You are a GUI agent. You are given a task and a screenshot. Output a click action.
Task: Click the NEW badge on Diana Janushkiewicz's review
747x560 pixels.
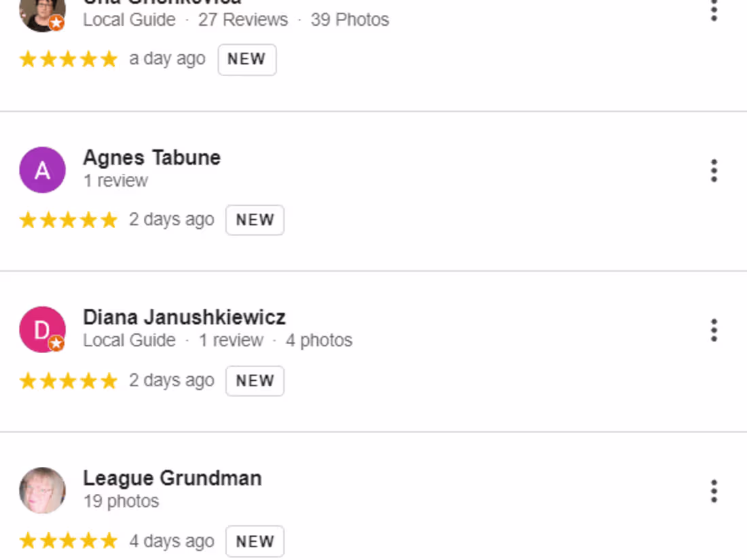pyautogui.click(x=255, y=381)
